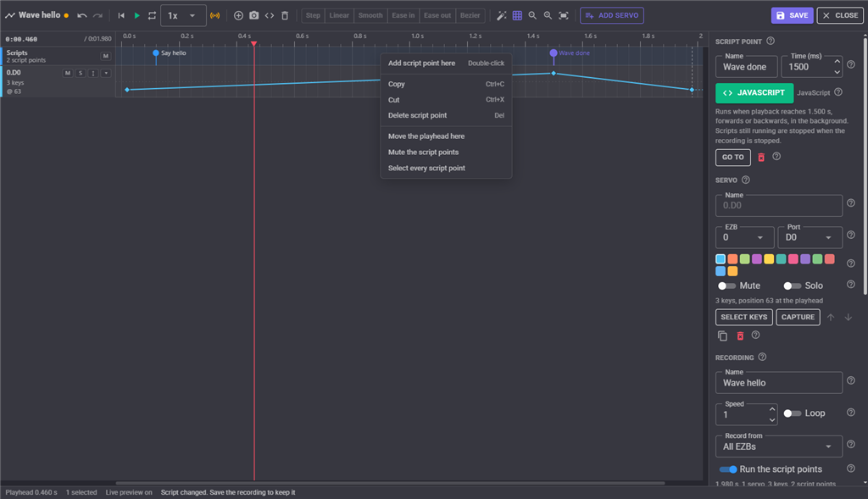
Task: Delete the script point with red trash icon
Action: click(761, 158)
